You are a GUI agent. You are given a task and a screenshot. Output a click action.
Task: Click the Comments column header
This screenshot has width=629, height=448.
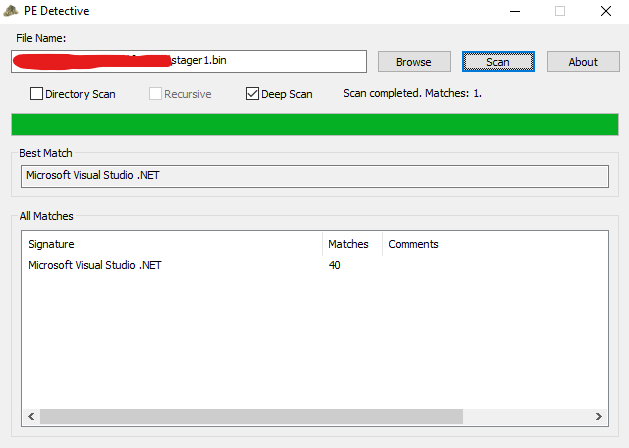(413, 244)
